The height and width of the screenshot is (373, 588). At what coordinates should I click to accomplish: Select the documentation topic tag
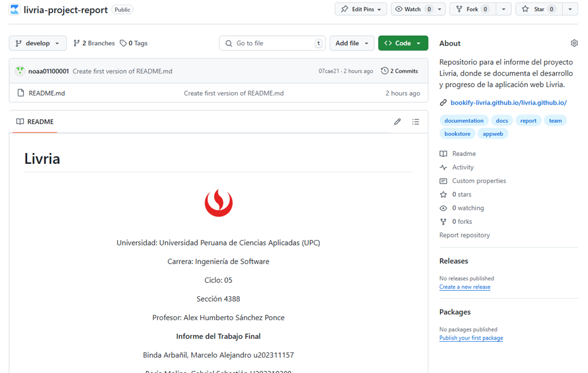464,121
